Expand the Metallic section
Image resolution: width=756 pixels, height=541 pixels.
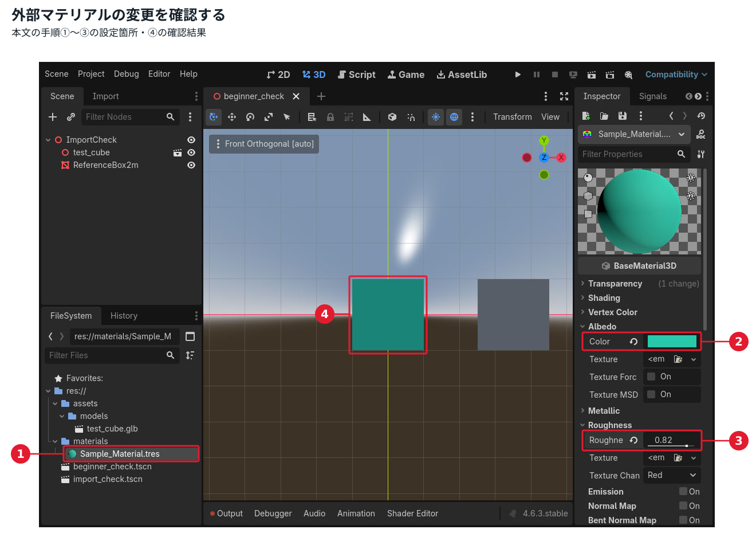[x=604, y=411]
